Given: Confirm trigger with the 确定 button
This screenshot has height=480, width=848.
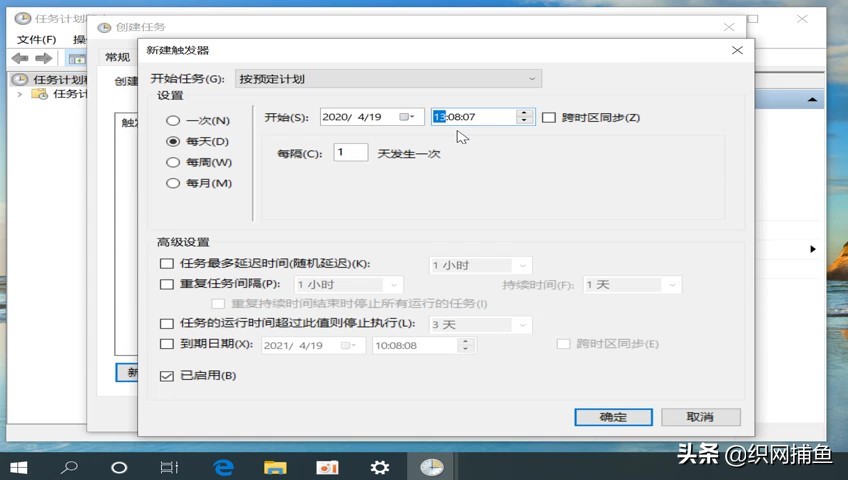Looking at the screenshot, I should pyautogui.click(x=613, y=417).
